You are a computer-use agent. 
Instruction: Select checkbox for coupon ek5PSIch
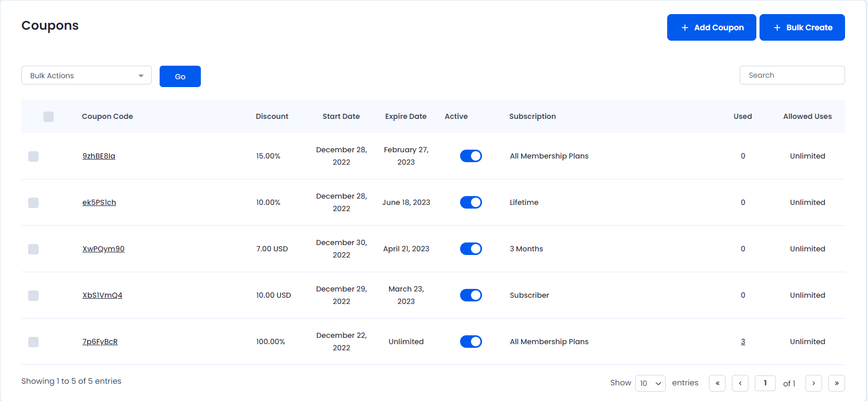33,203
